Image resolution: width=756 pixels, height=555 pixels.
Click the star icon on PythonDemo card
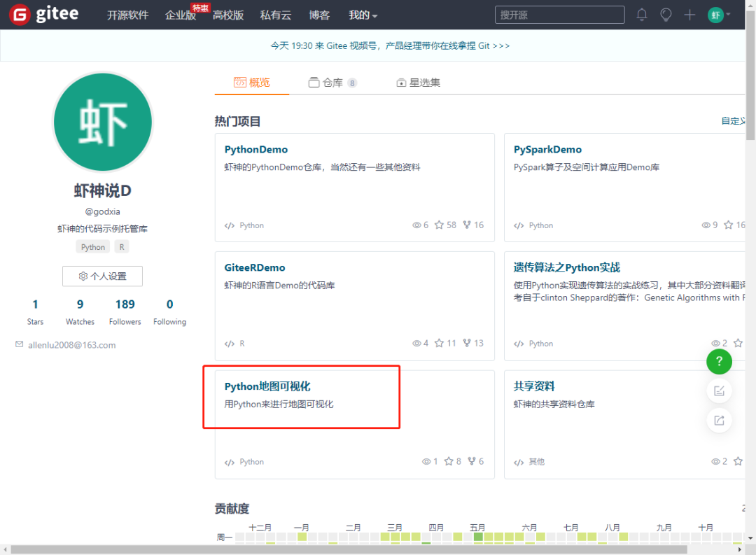439,225
